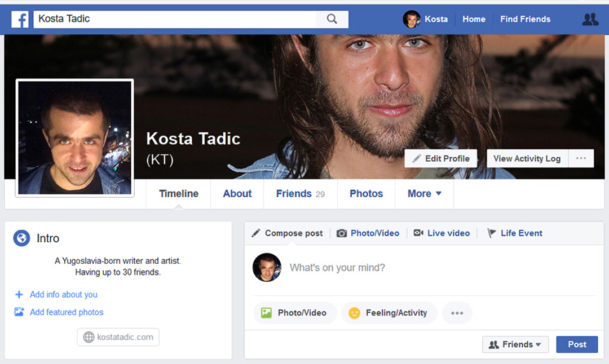The width and height of the screenshot is (609, 364).
Task: Click the Intro globe icon
Action: (21, 238)
